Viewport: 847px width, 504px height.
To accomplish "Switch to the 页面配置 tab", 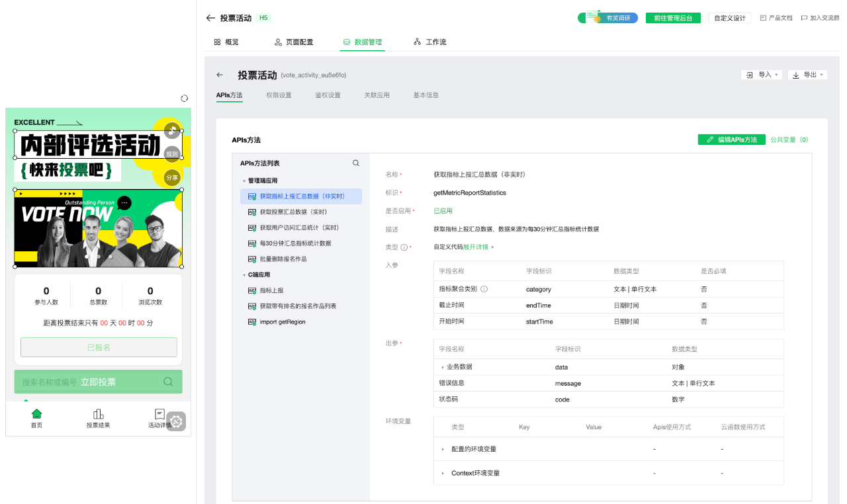I will pos(294,42).
